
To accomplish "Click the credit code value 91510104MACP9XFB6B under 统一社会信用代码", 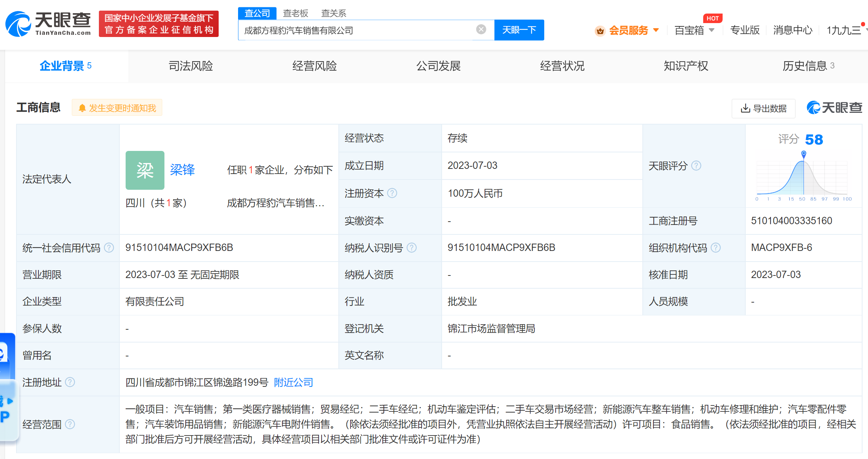I will pyautogui.click(x=179, y=248).
